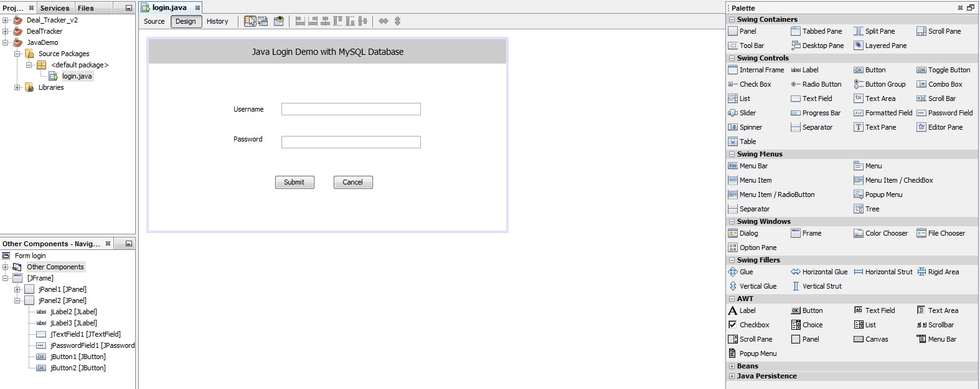
Task: Select Scroll Pane under Swing Containers
Action: [x=939, y=31]
